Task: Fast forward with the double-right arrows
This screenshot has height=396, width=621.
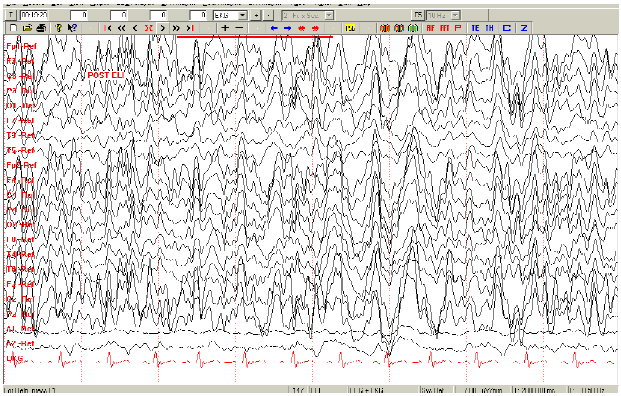Action: [176, 28]
